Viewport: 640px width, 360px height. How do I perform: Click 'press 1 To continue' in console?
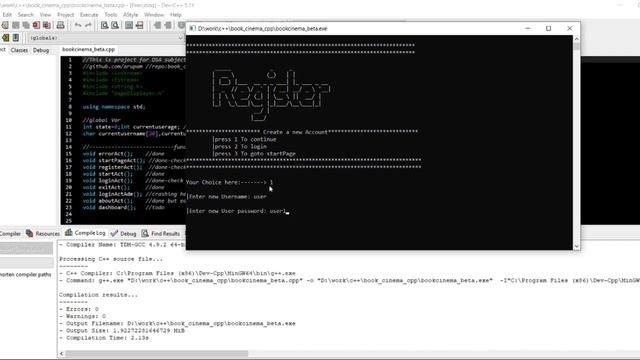point(244,140)
